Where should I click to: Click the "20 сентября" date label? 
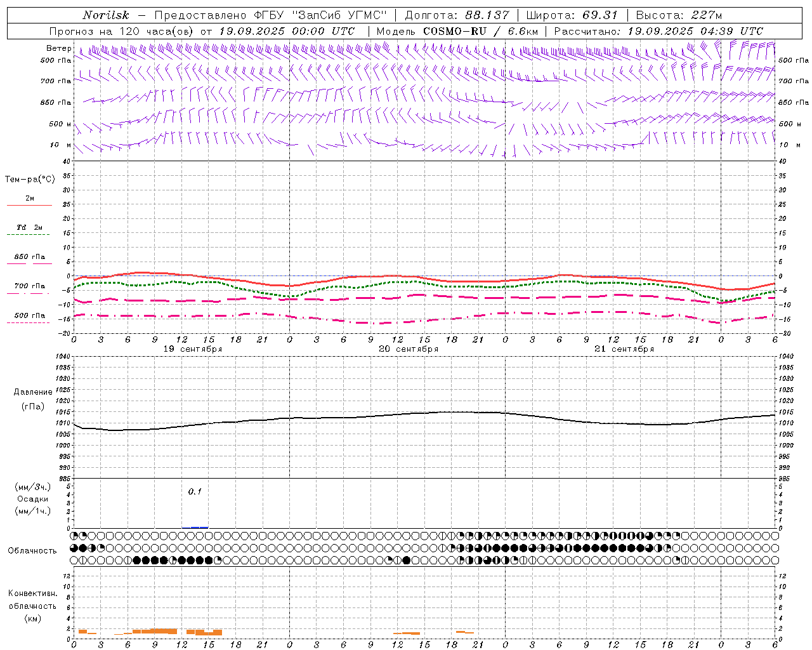tap(409, 349)
